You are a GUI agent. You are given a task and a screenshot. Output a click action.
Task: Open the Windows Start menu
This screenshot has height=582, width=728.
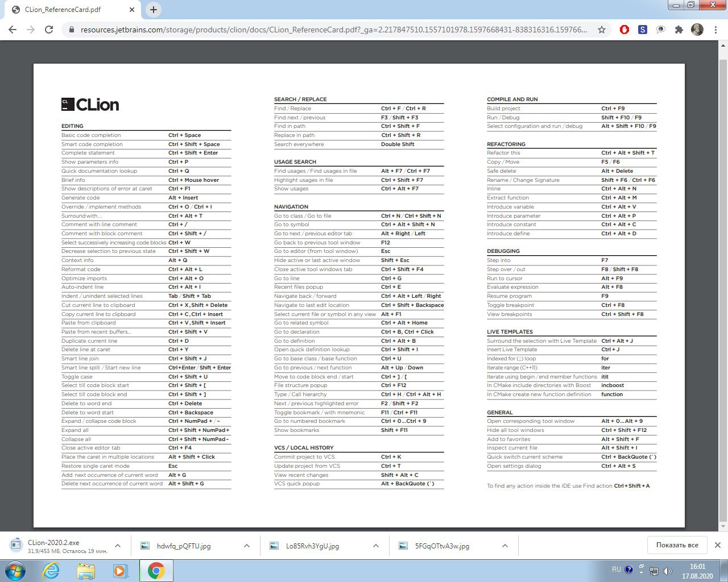(15, 571)
